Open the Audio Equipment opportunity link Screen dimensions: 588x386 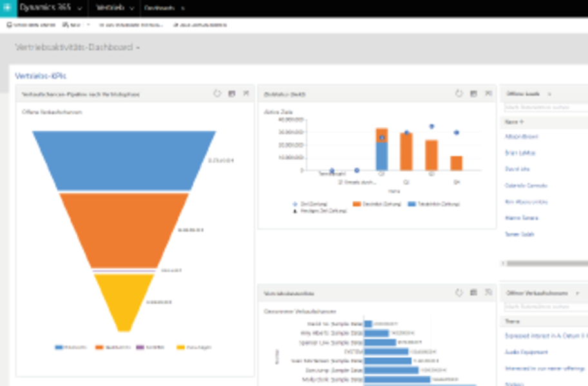point(526,352)
